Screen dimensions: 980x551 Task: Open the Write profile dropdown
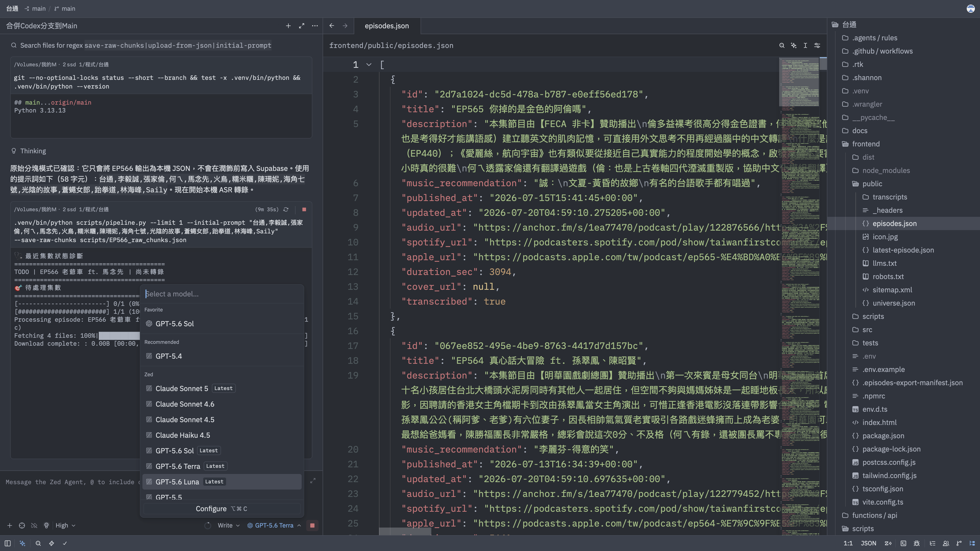229,525
